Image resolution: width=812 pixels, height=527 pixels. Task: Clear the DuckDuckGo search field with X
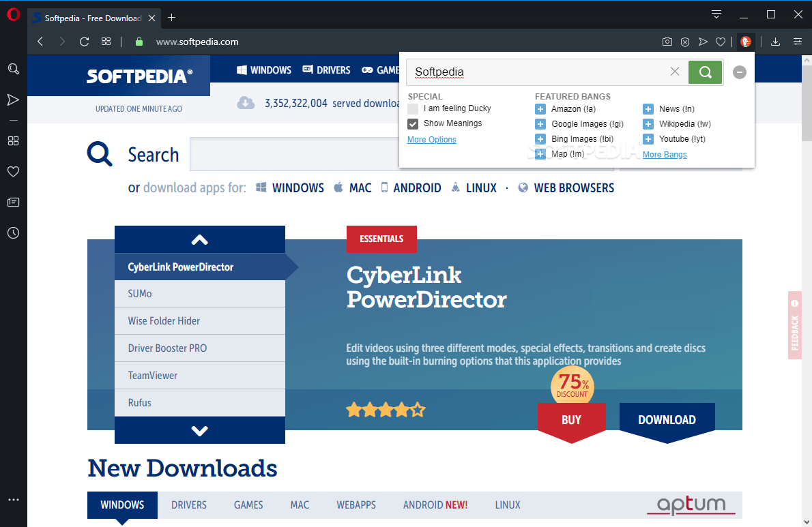tap(675, 72)
